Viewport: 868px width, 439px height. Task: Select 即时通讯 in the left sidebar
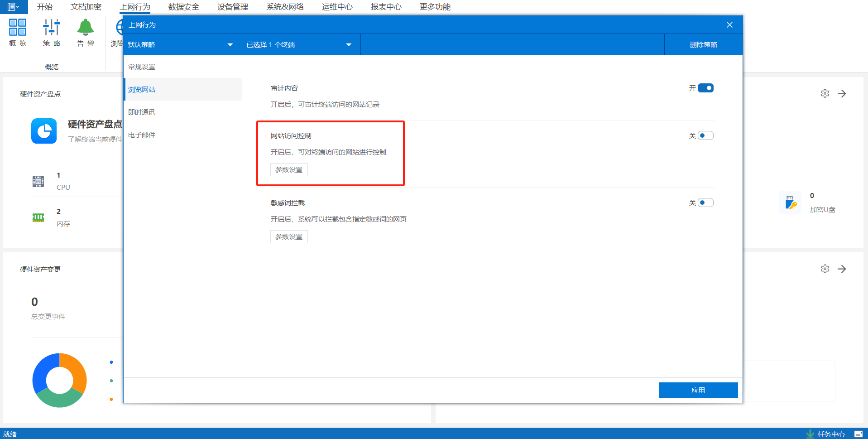click(x=142, y=112)
